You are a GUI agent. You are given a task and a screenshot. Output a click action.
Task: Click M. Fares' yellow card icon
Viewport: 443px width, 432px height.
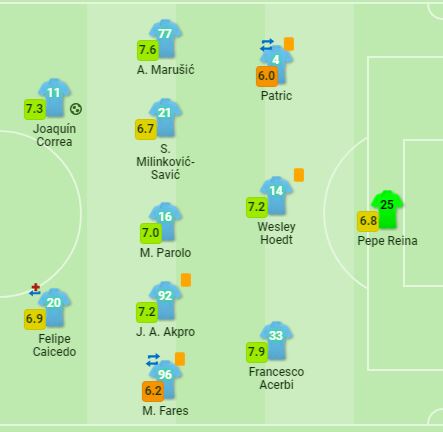click(x=180, y=359)
